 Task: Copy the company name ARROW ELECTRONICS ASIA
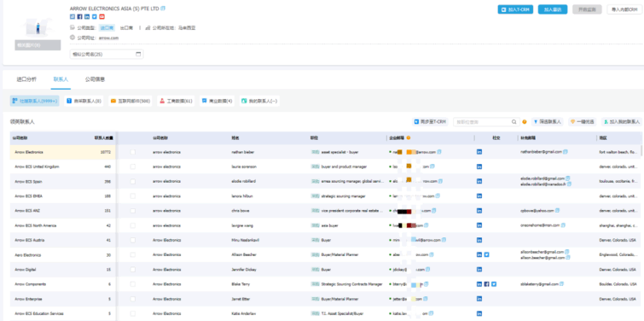[x=163, y=9]
